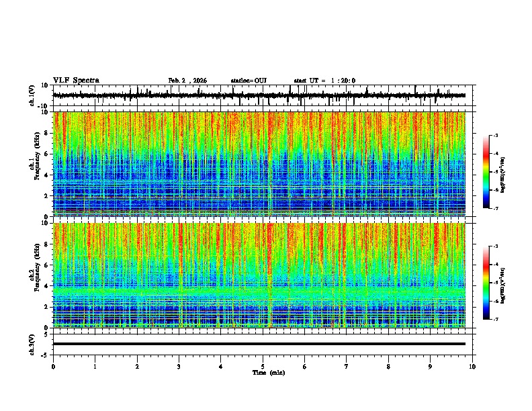Click the "Time (min)" x-axis label
Viewport: 532px width, 411px height.
(269, 373)
